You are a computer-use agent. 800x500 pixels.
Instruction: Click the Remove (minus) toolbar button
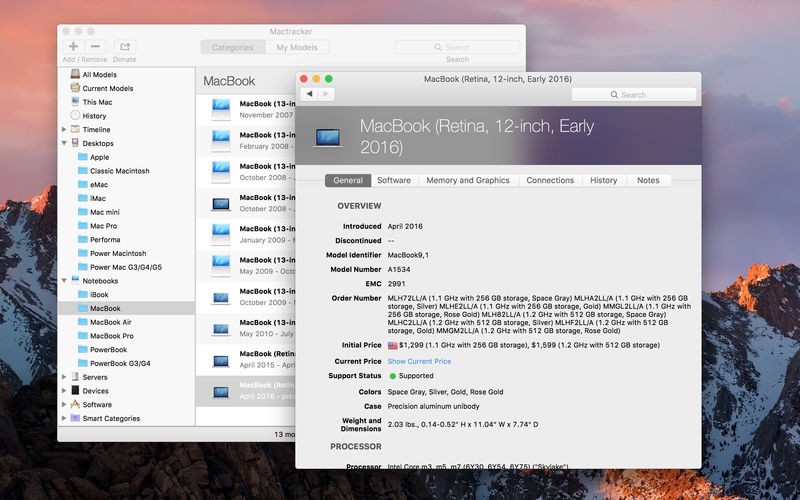[95, 47]
